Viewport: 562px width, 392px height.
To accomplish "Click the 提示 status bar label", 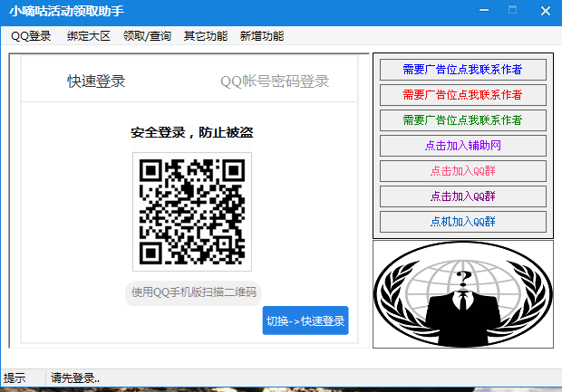I will pyautogui.click(x=15, y=378).
